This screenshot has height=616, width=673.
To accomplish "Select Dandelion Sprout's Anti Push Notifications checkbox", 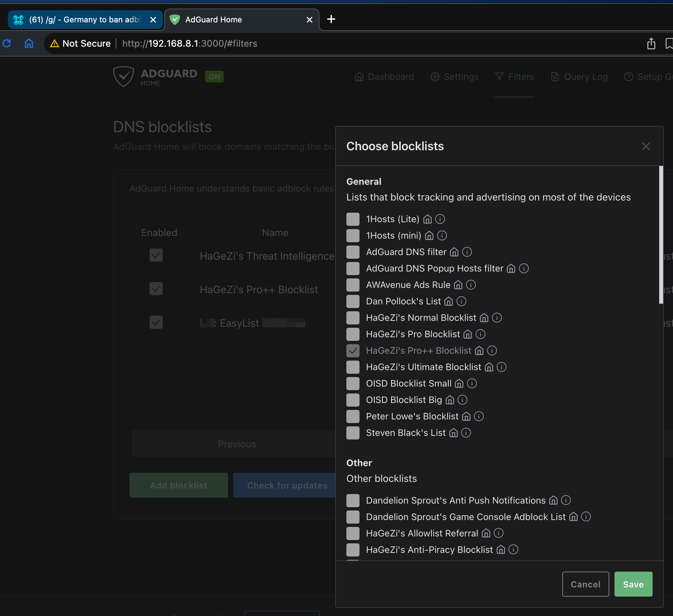I will pyautogui.click(x=353, y=501).
